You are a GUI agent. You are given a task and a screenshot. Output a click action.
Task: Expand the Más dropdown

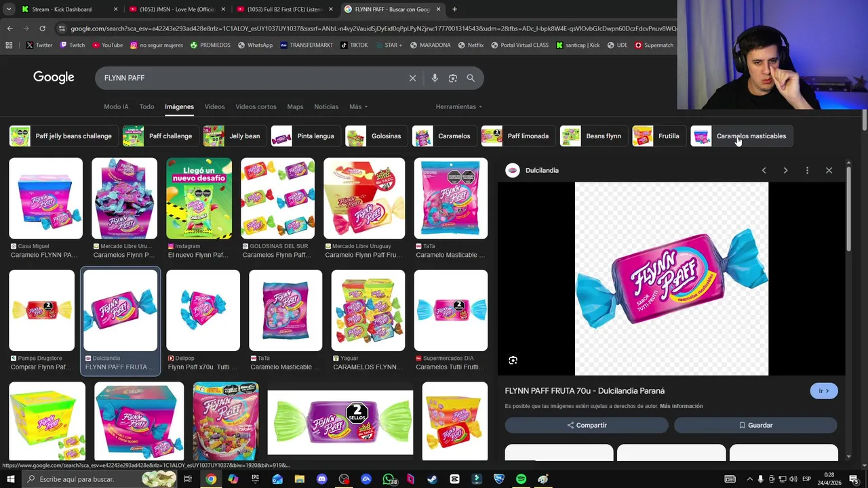click(x=358, y=106)
